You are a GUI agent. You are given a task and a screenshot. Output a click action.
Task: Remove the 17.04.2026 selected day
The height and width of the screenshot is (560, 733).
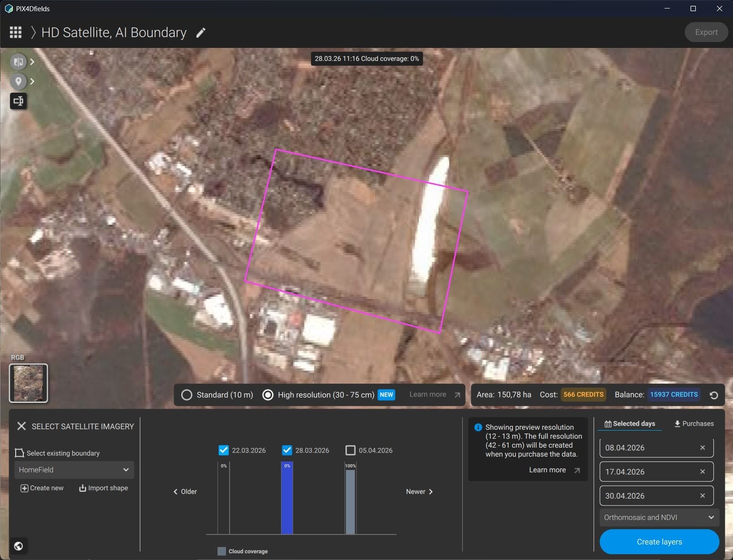coord(703,471)
